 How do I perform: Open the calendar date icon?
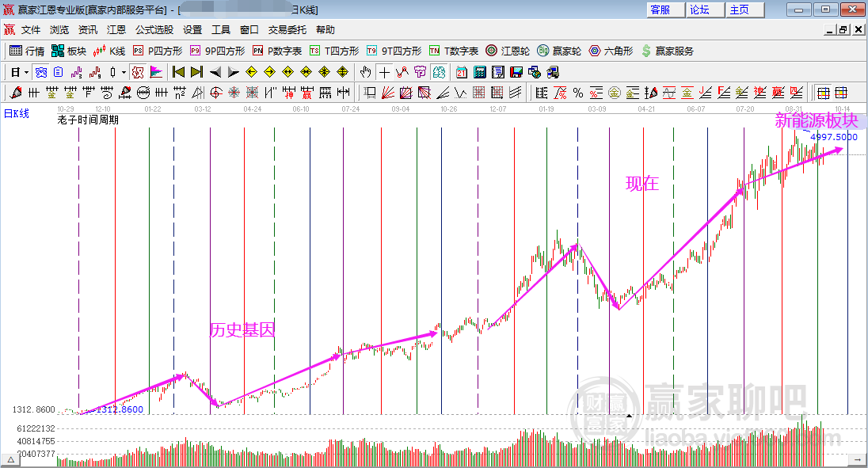tap(461, 72)
